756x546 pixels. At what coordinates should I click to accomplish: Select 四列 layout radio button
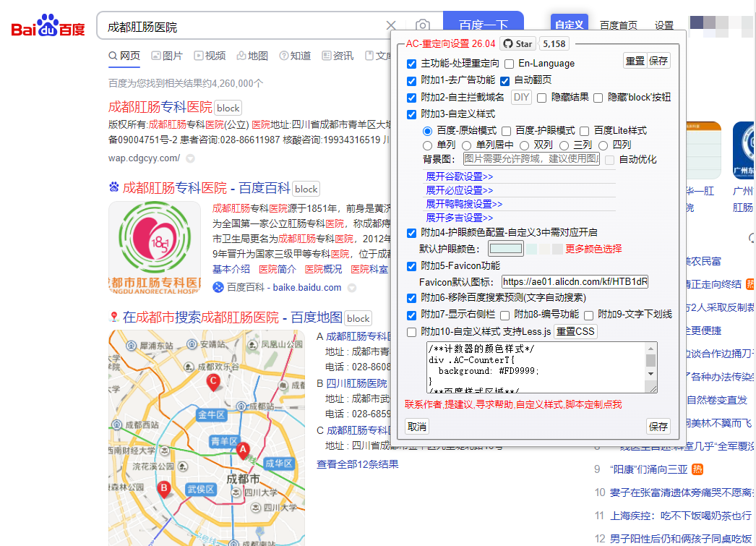[603, 145]
